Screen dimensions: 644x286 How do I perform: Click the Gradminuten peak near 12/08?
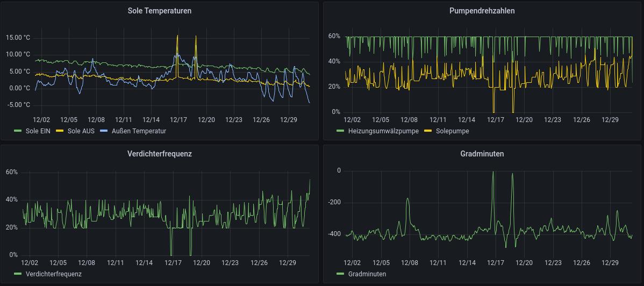click(407, 199)
